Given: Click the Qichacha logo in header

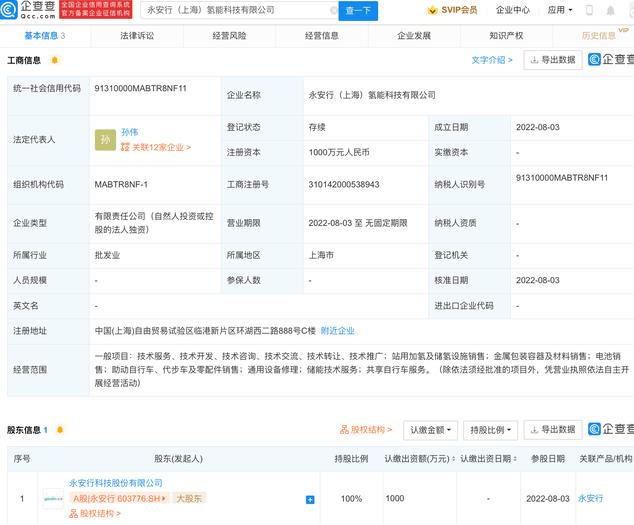Looking at the screenshot, I should (x=29, y=10).
